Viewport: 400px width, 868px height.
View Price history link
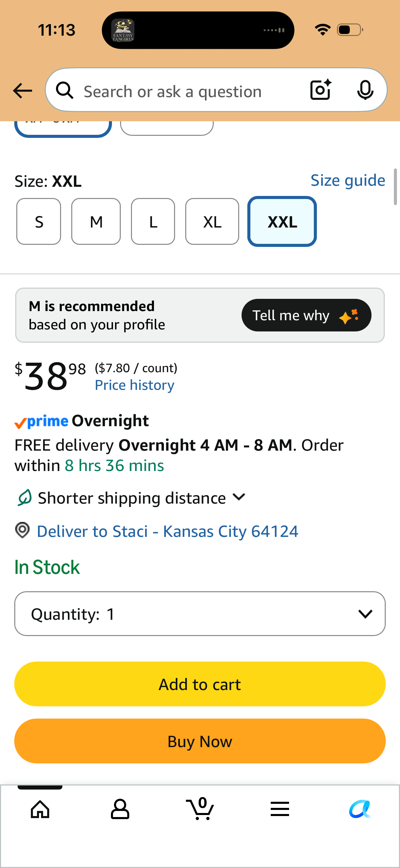point(135,385)
